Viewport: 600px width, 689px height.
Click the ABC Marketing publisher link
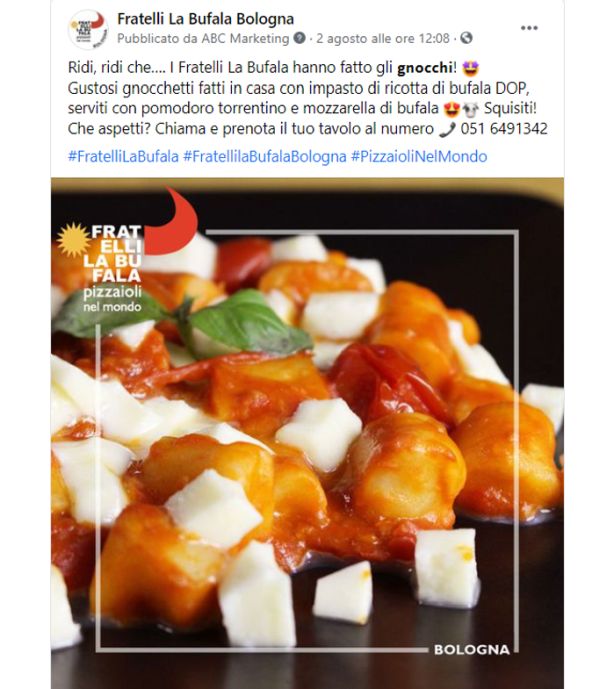[245, 39]
